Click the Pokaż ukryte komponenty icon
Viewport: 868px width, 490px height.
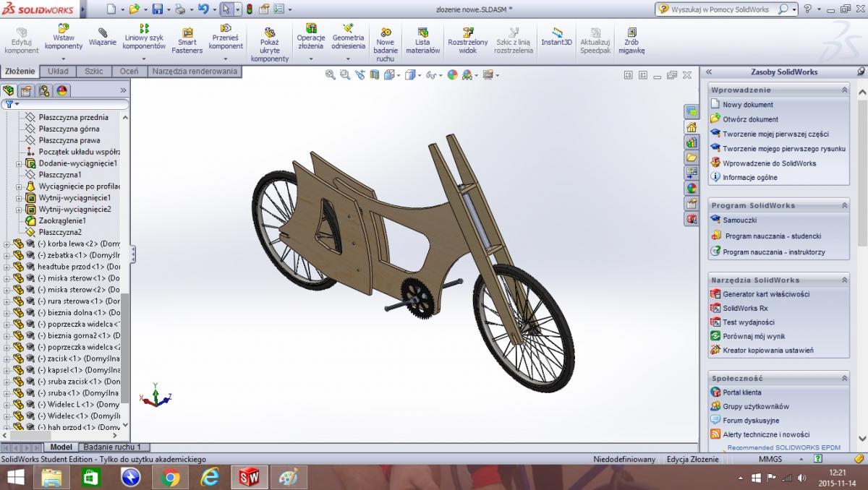click(270, 32)
